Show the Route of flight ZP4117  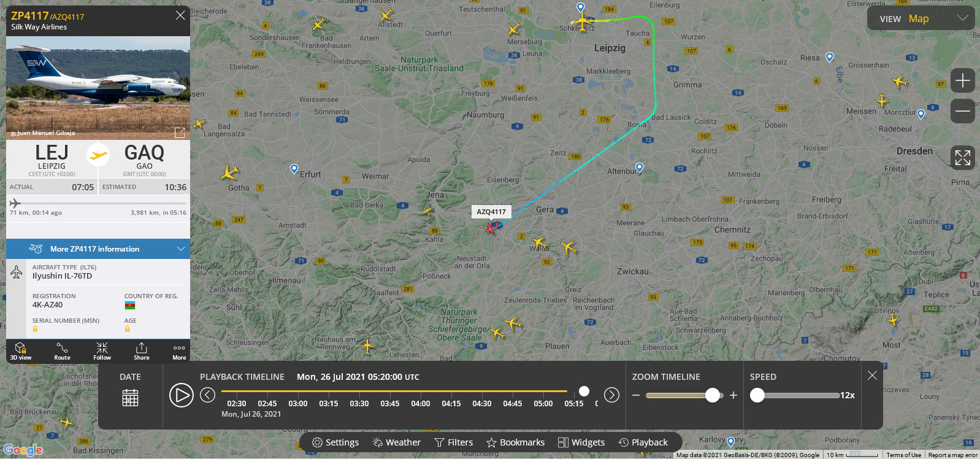[x=62, y=351]
